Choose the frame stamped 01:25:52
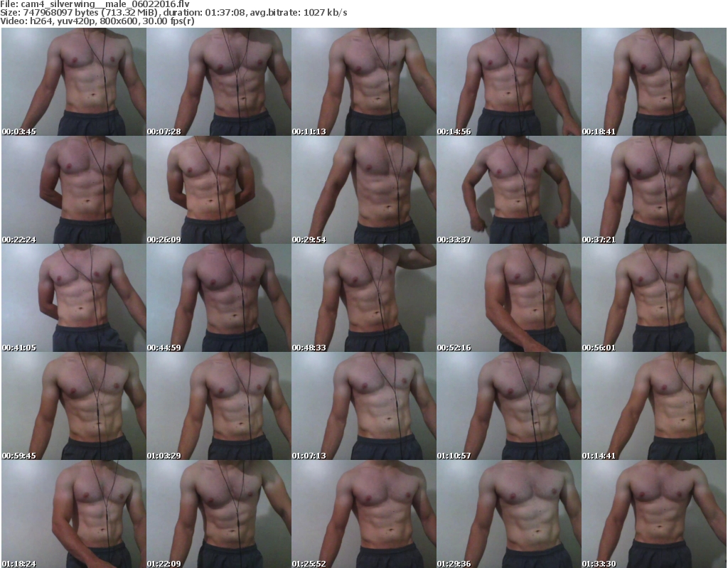This screenshot has width=728, height=568. pyautogui.click(x=363, y=514)
